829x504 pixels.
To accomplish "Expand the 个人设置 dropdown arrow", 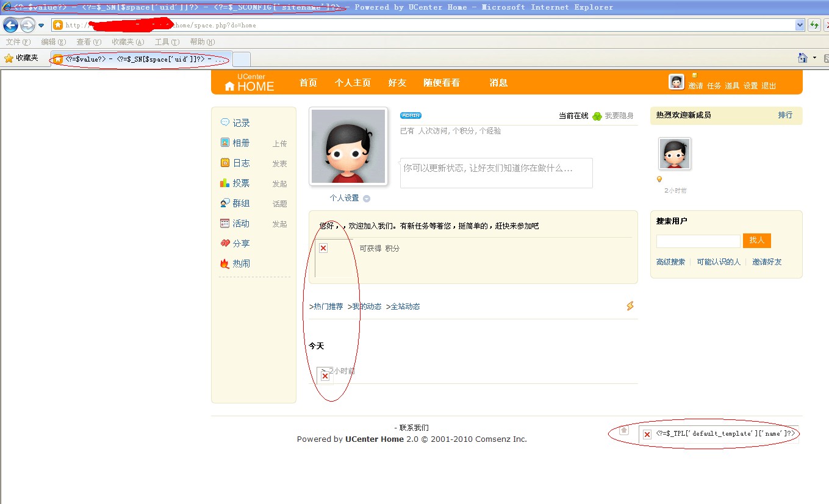I will pyautogui.click(x=367, y=199).
